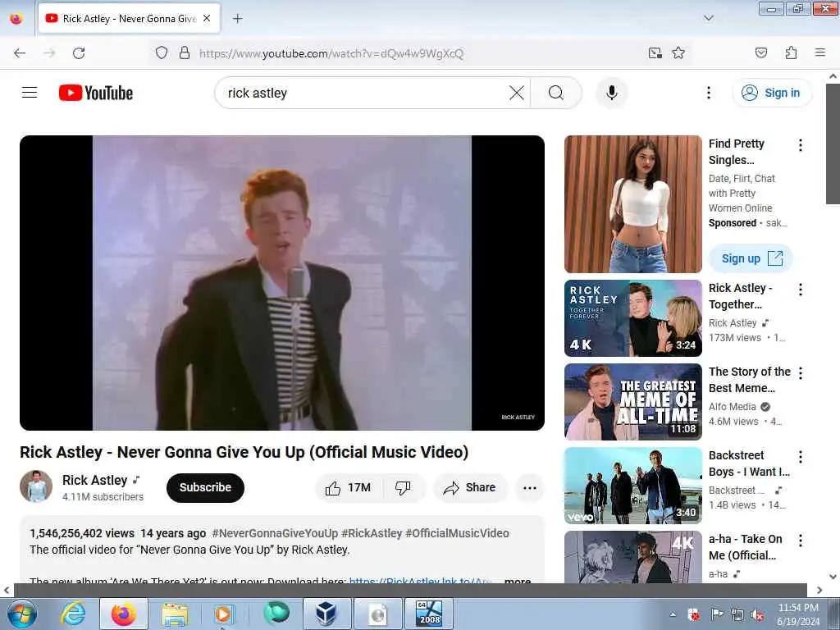Open hashtag #NeverGonnaGiveYouUp

click(x=275, y=533)
